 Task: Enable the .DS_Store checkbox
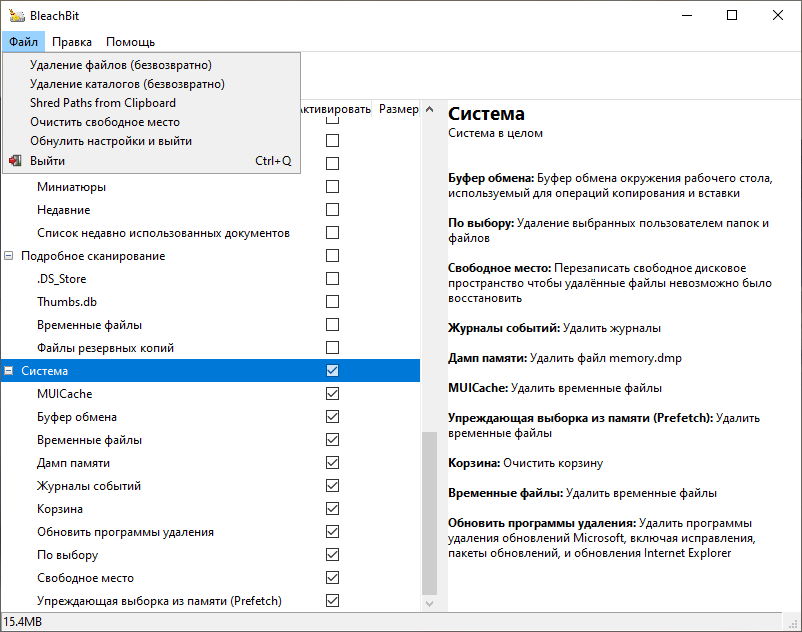[x=332, y=279]
